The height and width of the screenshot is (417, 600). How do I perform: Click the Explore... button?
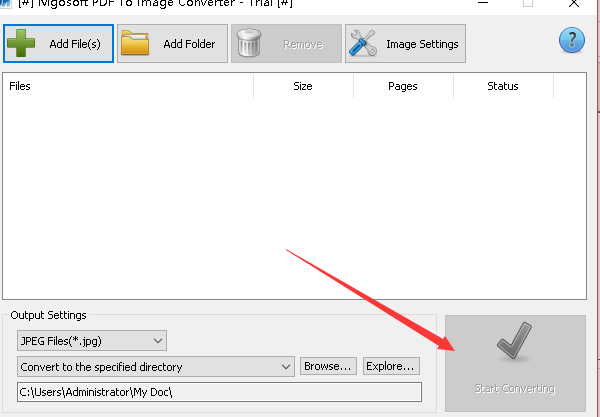pyautogui.click(x=391, y=366)
